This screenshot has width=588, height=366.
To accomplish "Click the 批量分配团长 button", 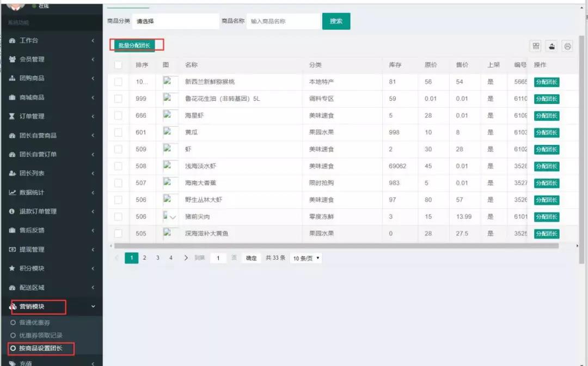I will coord(134,45).
